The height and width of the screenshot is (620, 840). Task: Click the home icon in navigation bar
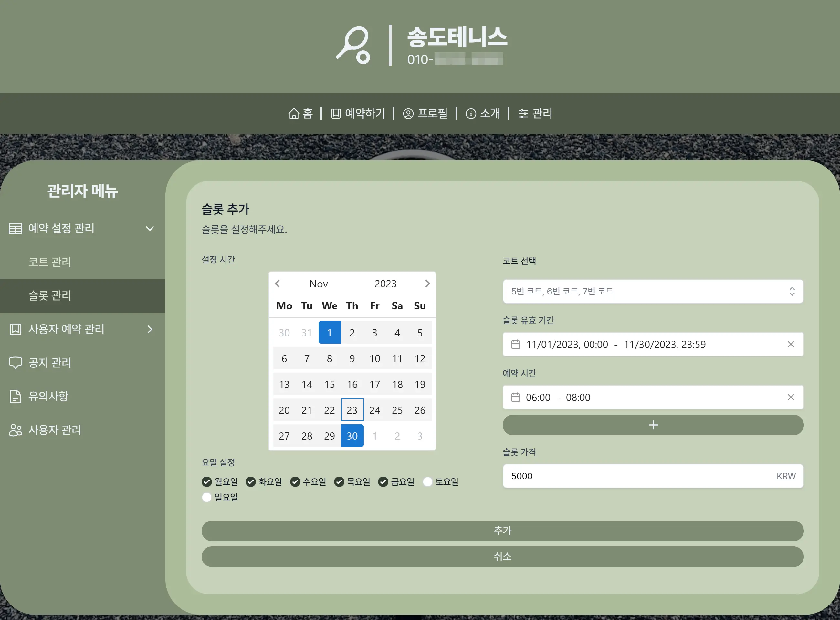tap(294, 113)
